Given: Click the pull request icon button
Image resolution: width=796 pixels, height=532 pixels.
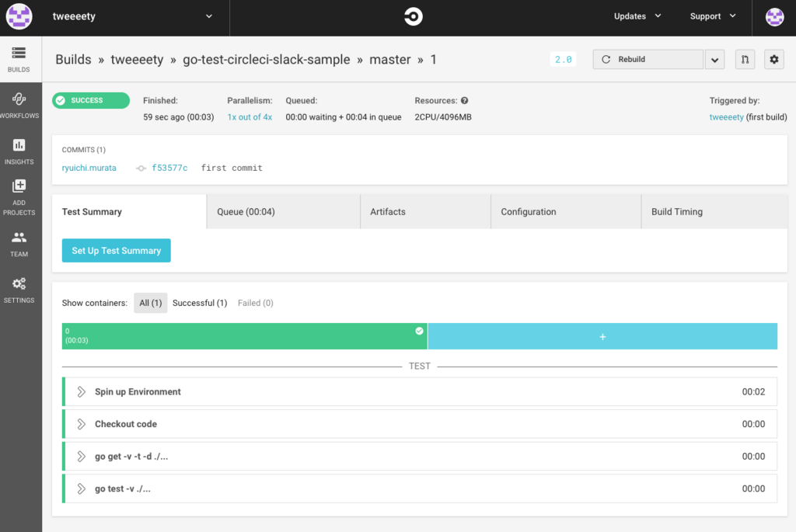Looking at the screenshot, I should pos(745,59).
